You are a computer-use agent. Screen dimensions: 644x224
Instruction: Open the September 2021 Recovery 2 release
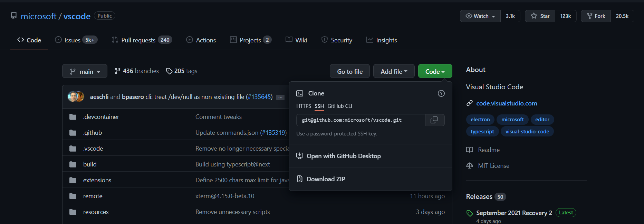[x=514, y=213]
